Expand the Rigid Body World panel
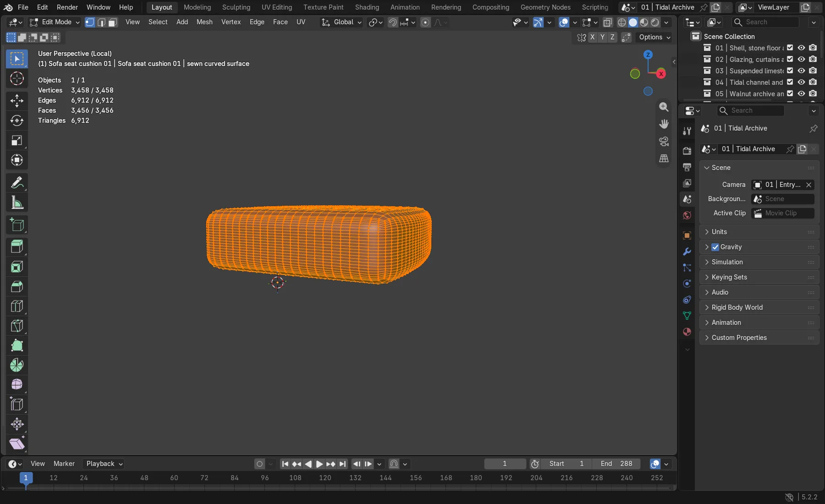 coord(759,307)
